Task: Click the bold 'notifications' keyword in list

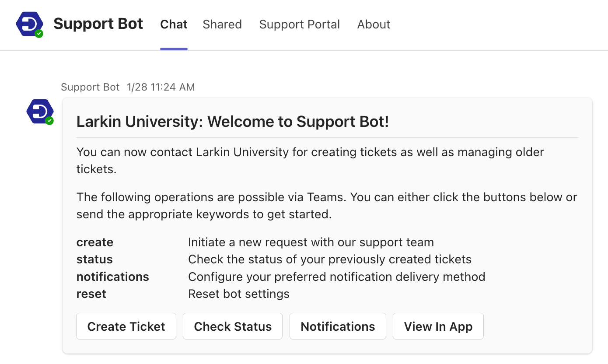Action: (113, 277)
